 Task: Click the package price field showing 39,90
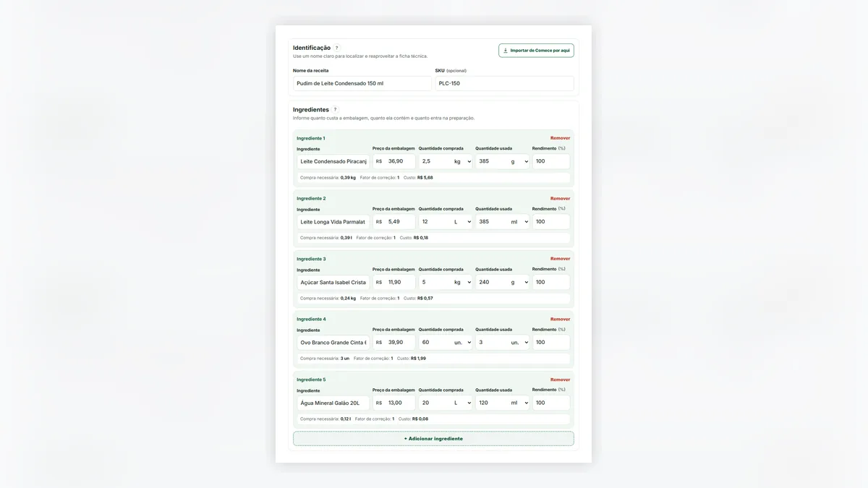point(394,343)
